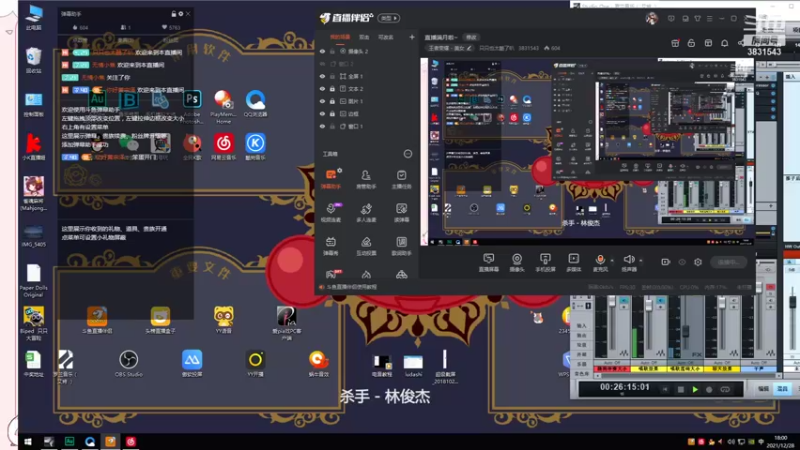The height and width of the screenshot is (450, 800).
Task: Unlock the 图片 1 source lock
Action: point(332,101)
